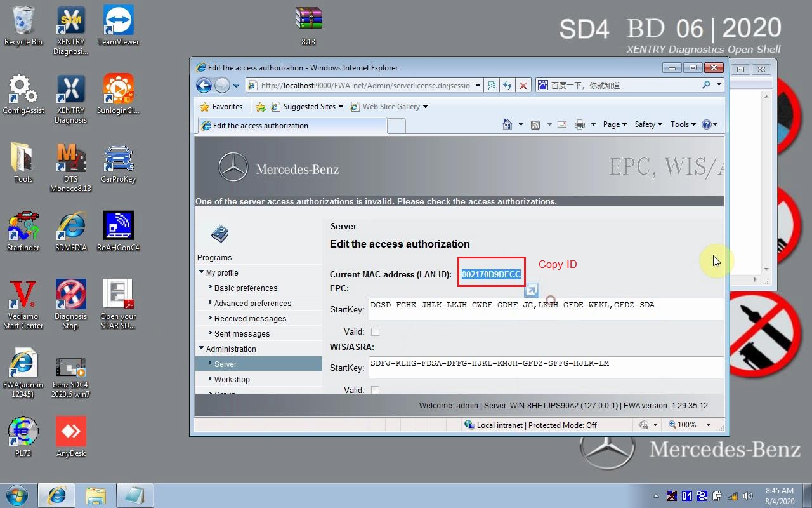Open the Tools menu
The width and height of the screenshot is (812, 508).
tap(683, 124)
